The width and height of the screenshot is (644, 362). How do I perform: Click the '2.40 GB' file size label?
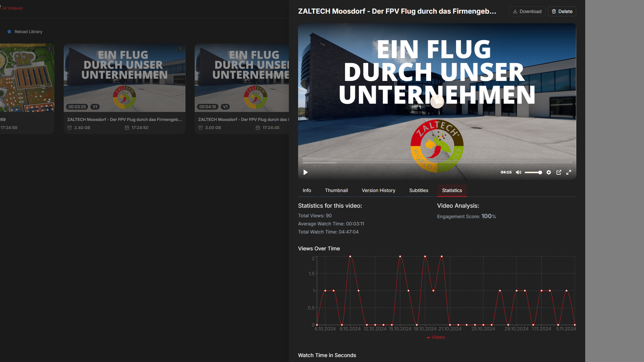pyautogui.click(x=82, y=128)
